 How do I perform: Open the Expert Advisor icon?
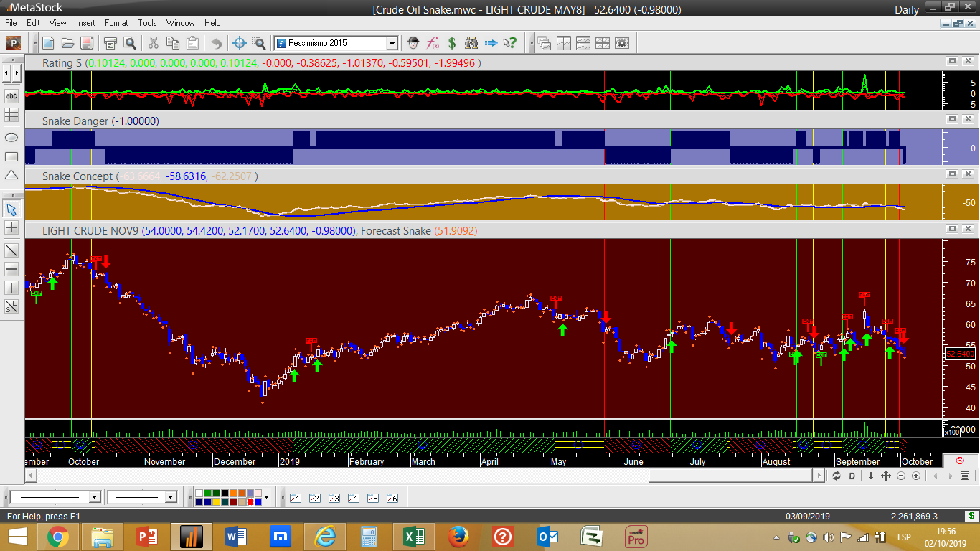413,43
